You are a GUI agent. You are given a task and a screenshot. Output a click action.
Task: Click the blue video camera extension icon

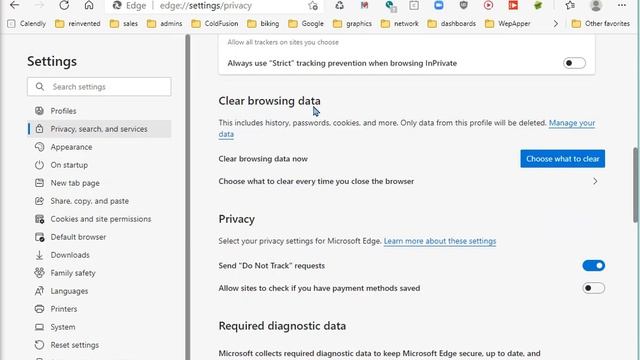coord(439,5)
